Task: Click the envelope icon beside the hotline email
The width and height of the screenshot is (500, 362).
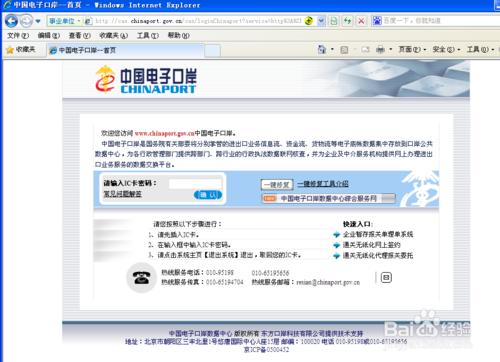Action: 386,277
